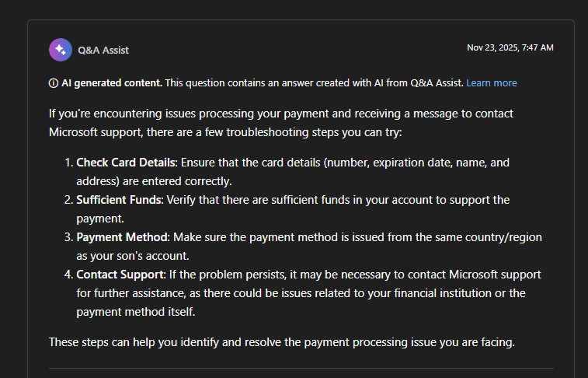Select the Check Card Details heading
The image size is (588, 378).
pyautogui.click(x=126, y=163)
